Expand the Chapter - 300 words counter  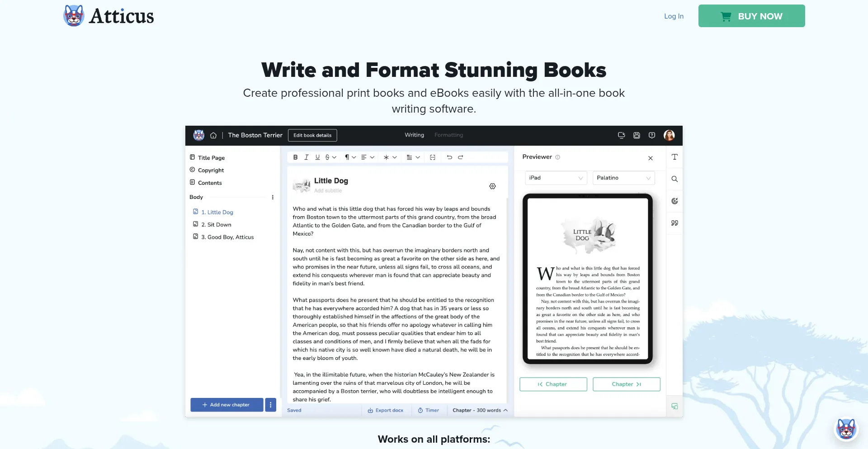(480, 411)
